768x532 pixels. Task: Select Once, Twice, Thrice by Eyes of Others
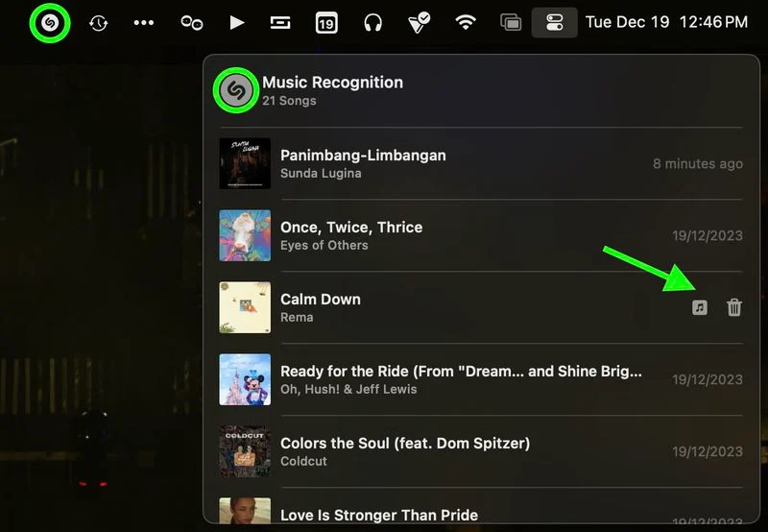(481, 235)
